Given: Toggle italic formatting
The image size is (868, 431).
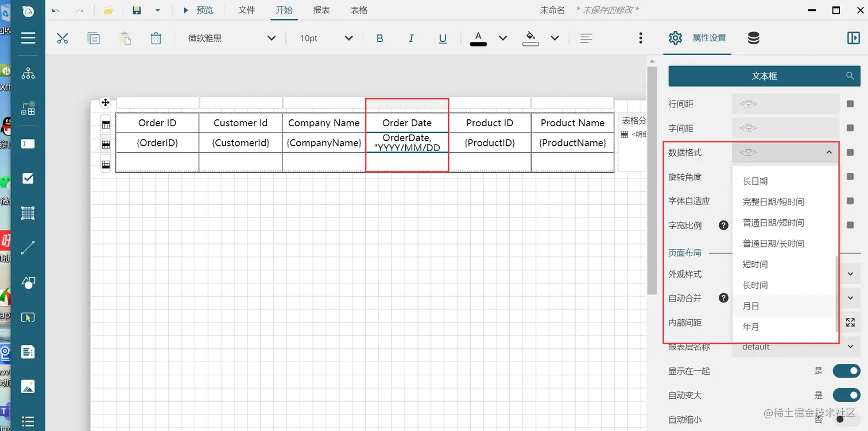Looking at the screenshot, I should coord(411,38).
